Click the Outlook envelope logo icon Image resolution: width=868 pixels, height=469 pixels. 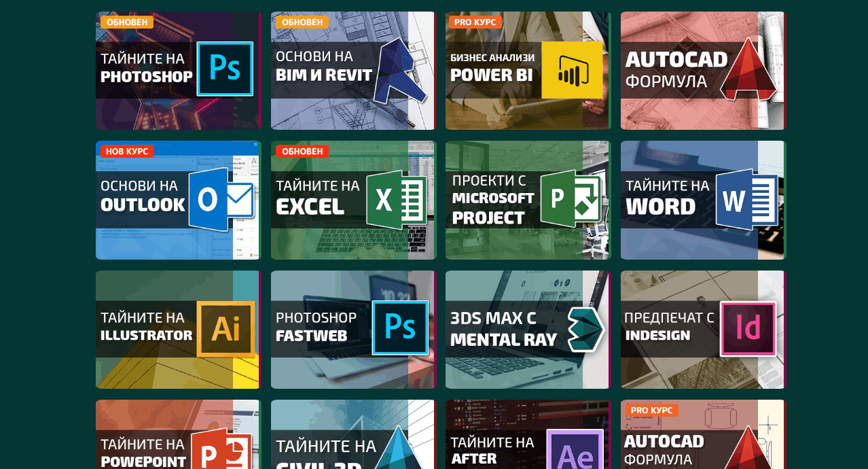(x=221, y=200)
